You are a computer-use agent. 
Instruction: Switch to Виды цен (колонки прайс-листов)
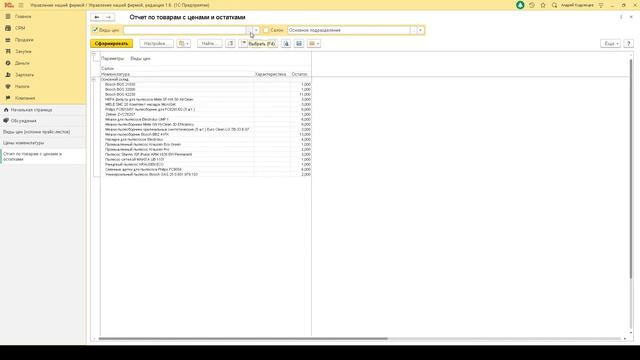[x=43, y=132]
